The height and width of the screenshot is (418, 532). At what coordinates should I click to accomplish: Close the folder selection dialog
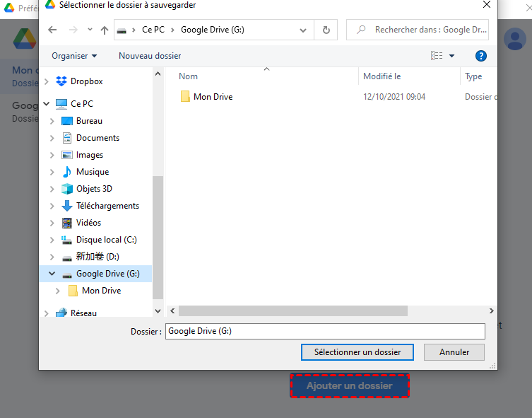pyautogui.click(x=487, y=4)
